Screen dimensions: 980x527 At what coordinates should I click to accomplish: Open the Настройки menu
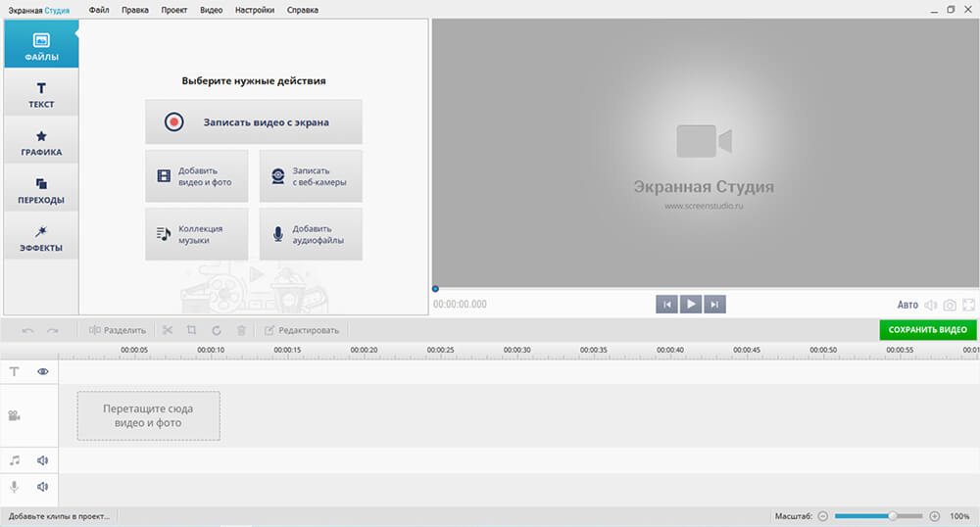[255, 10]
